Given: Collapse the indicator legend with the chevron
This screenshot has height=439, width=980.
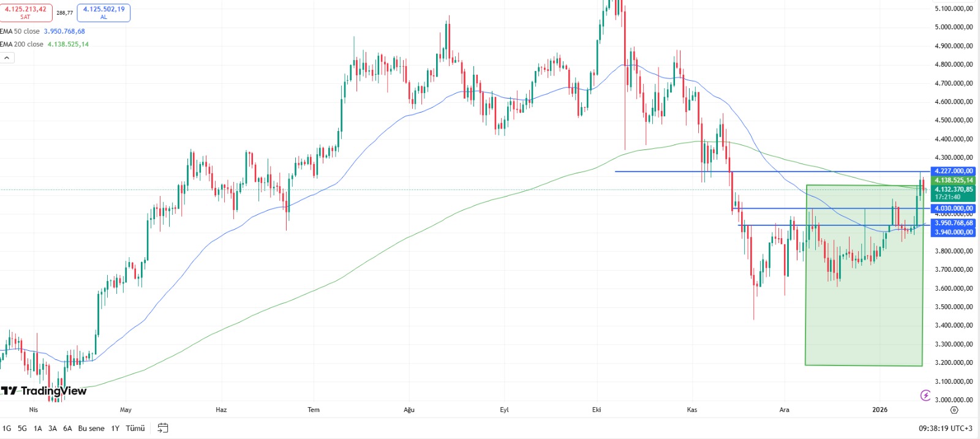Looking at the screenshot, I should pyautogui.click(x=7, y=58).
